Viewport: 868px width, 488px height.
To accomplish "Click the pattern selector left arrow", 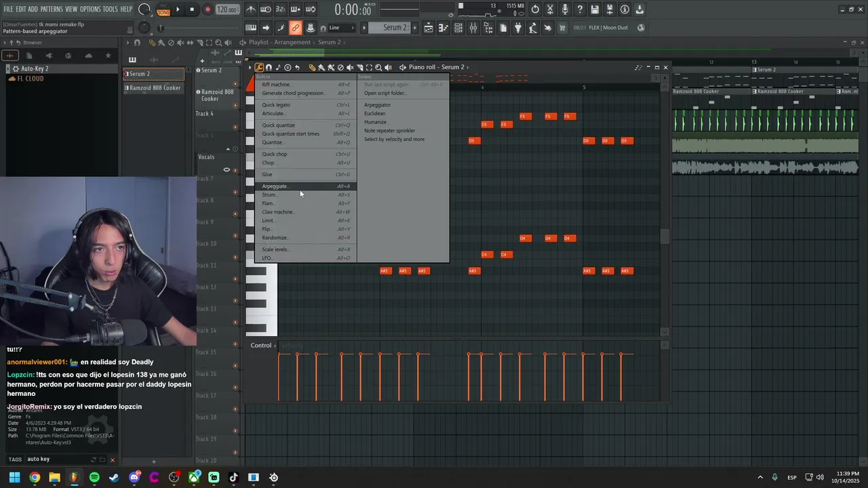I will click(364, 28).
